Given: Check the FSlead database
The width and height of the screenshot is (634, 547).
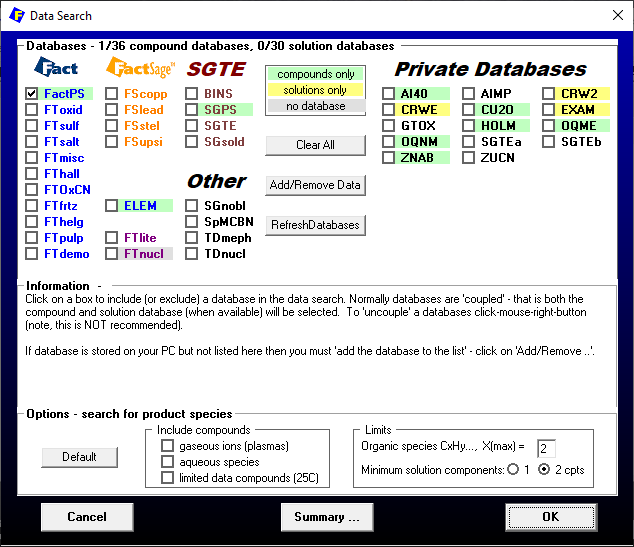Looking at the screenshot, I should point(112,110).
